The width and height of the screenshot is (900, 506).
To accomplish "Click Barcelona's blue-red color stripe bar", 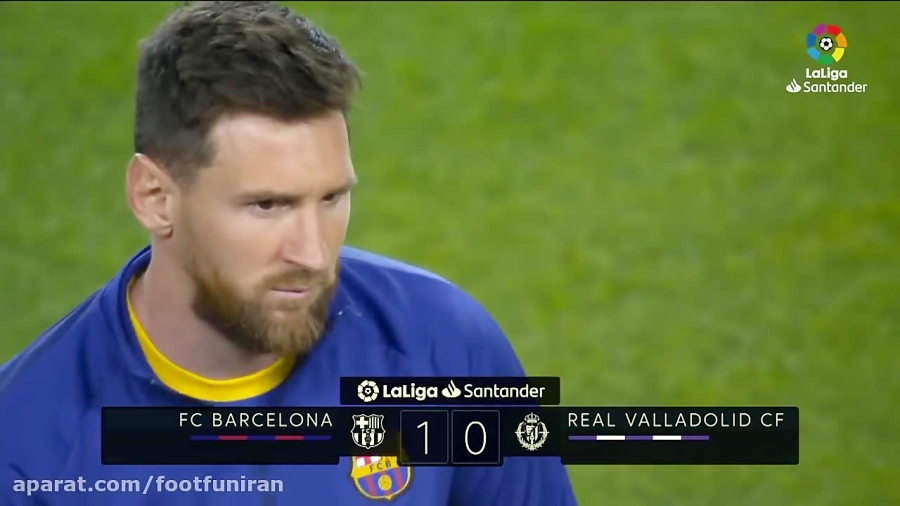I will [261, 438].
